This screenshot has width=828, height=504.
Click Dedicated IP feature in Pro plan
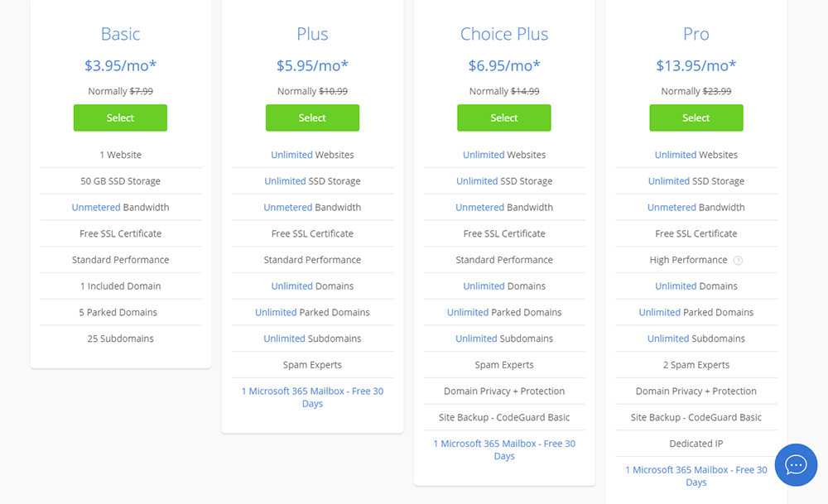coord(696,444)
